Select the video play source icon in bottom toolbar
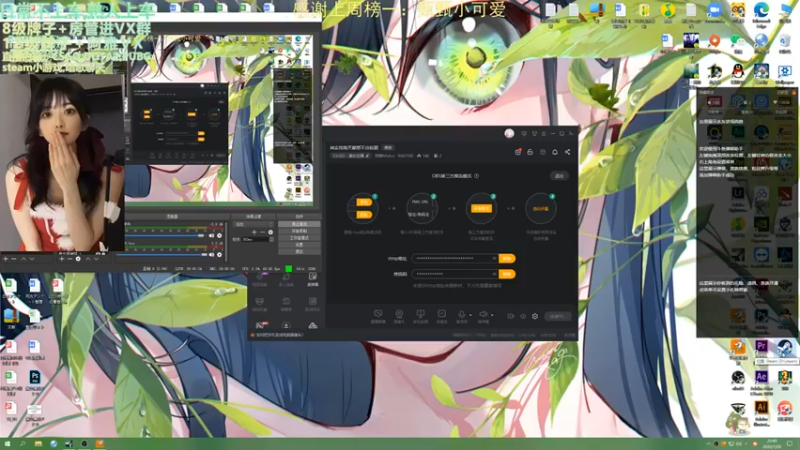The width and height of the screenshot is (800, 450). pyautogui.click(x=442, y=313)
